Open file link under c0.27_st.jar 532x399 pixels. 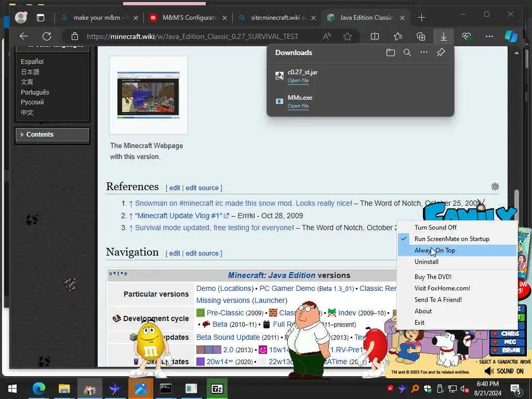(x=298, y=81)
